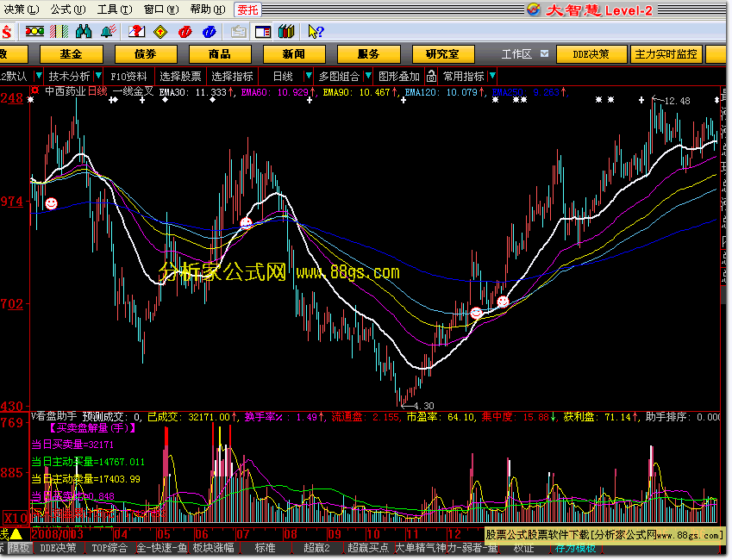Click the red S dollar toolbar icon
This screenshot has height=560, width=732.
[7, 32]
